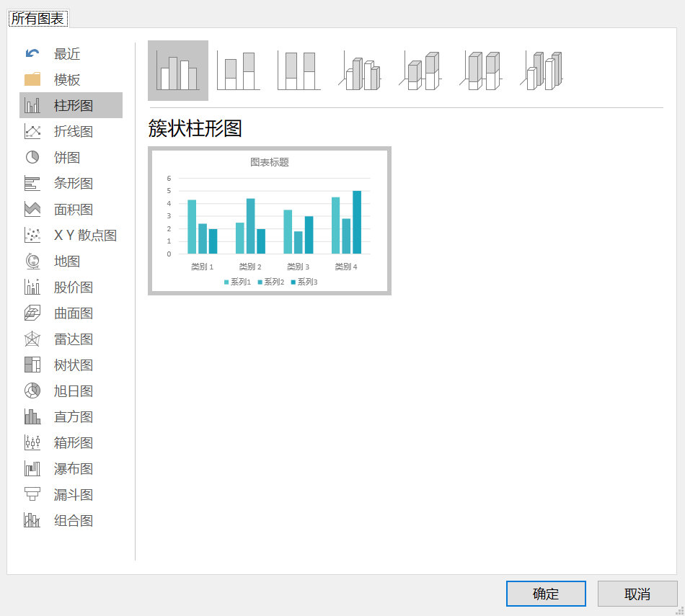Click the 瀑布图 waterfall chart icon
The width and height of the screenshot is (685, 616).
[32, 469]
